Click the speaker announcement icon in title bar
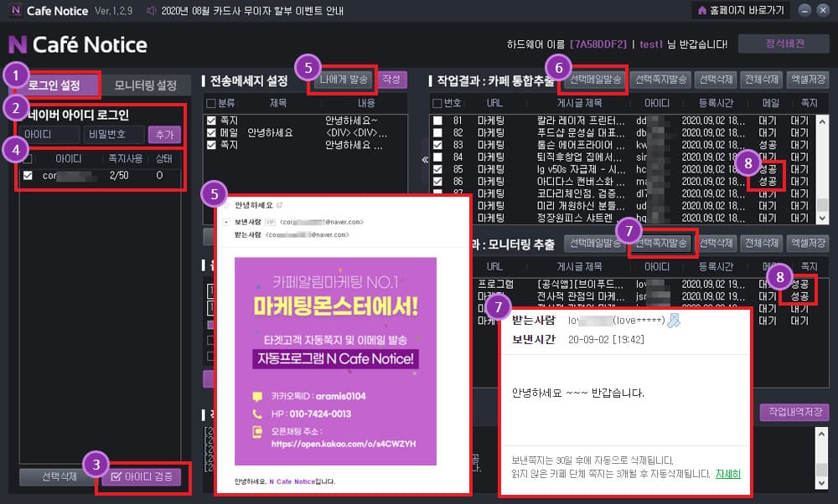Image resolution: width=838 pixels, height=504 pixels. click(x=151, y=11)
